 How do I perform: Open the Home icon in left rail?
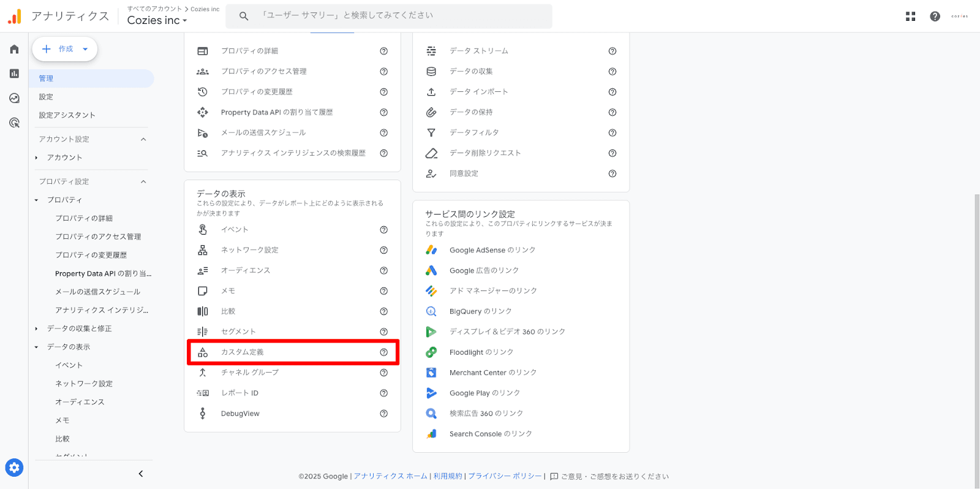point(14,49)
